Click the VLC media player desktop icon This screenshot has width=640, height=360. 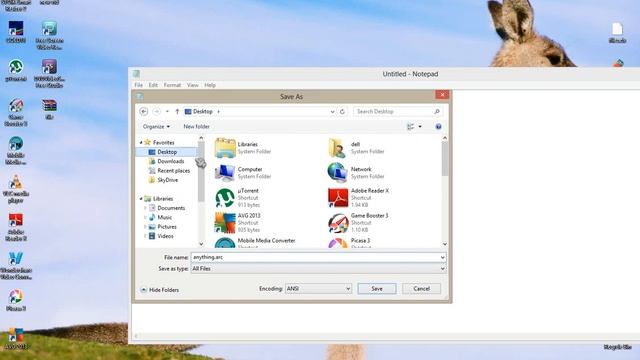click(16, 189)
